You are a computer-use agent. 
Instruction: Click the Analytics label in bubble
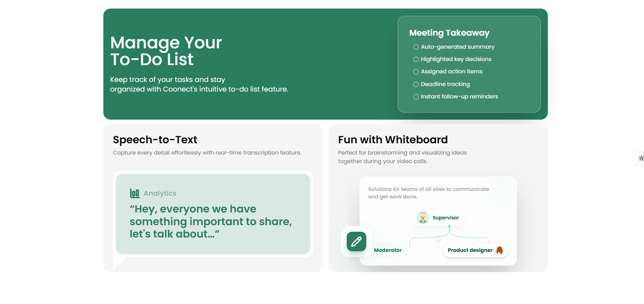[x=160, y=193]
